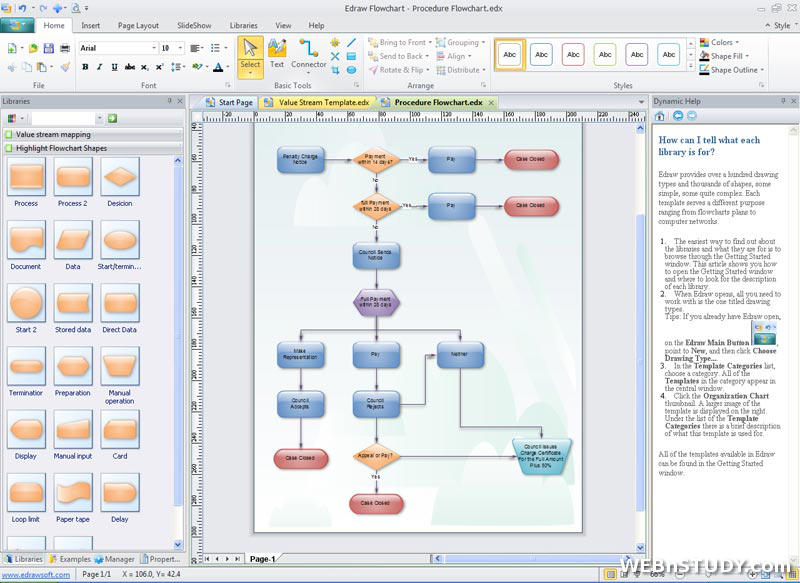Open the Page Layout ribbon tab
The height and width of the screenshot is (583, 800).
(138, 25)
